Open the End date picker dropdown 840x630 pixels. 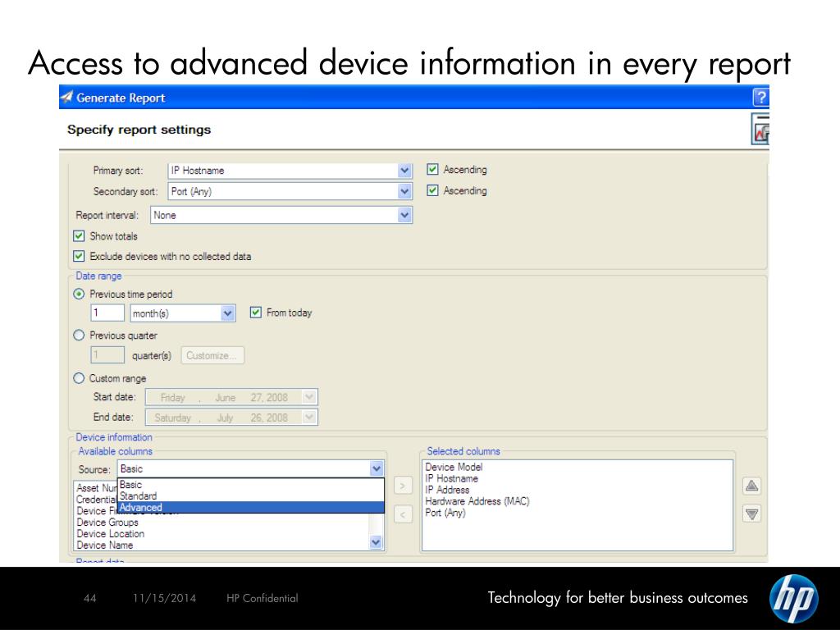[309, 418]
